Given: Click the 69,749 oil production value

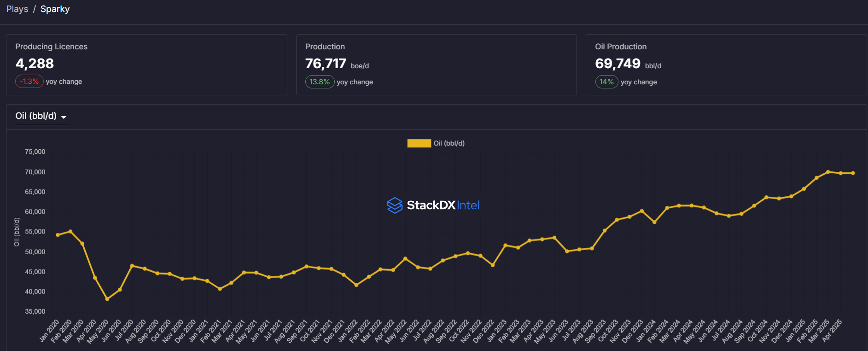Looking at the screenshot, I should pyautogui.click(x=618, y=64).
